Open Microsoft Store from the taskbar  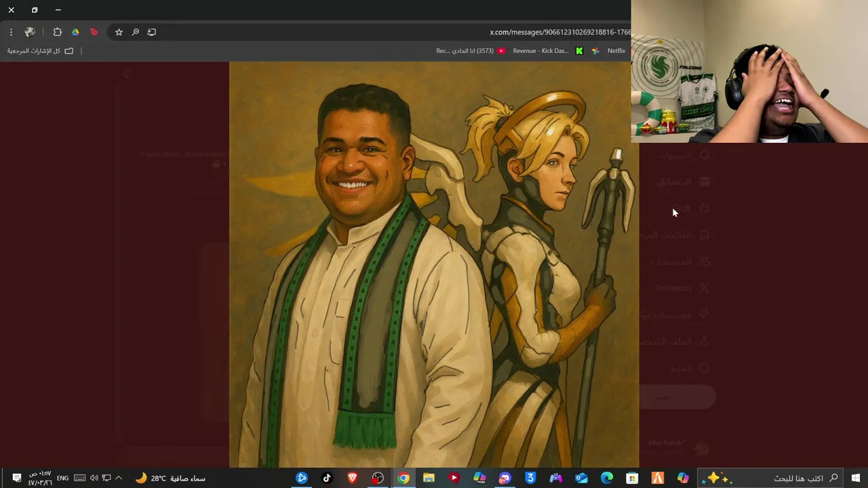[632, 479]
